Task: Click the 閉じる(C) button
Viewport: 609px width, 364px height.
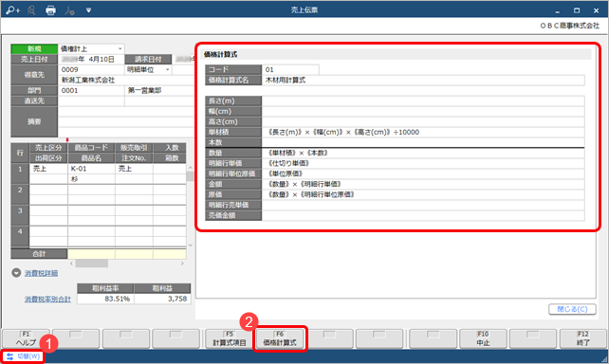Action: [x=572, y=309]
